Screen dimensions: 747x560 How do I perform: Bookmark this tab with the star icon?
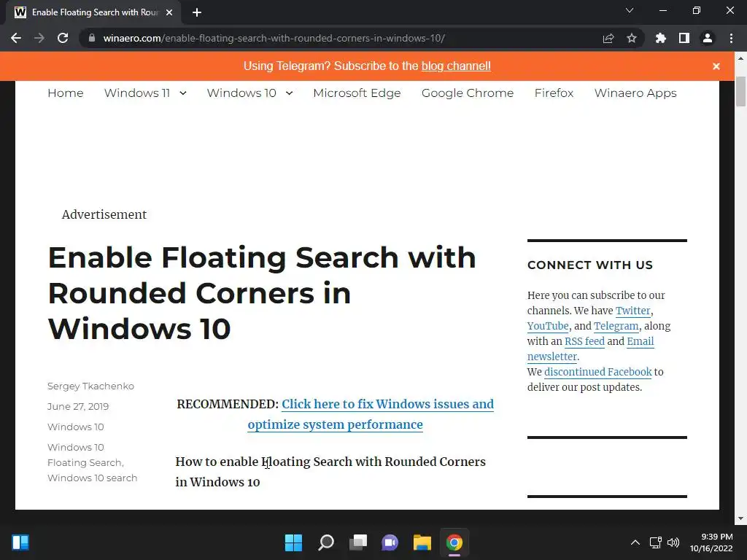(632, 38)
